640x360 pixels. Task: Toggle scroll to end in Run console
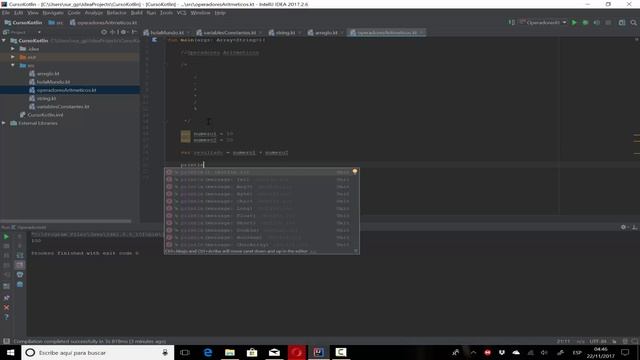tap(20, 265)
